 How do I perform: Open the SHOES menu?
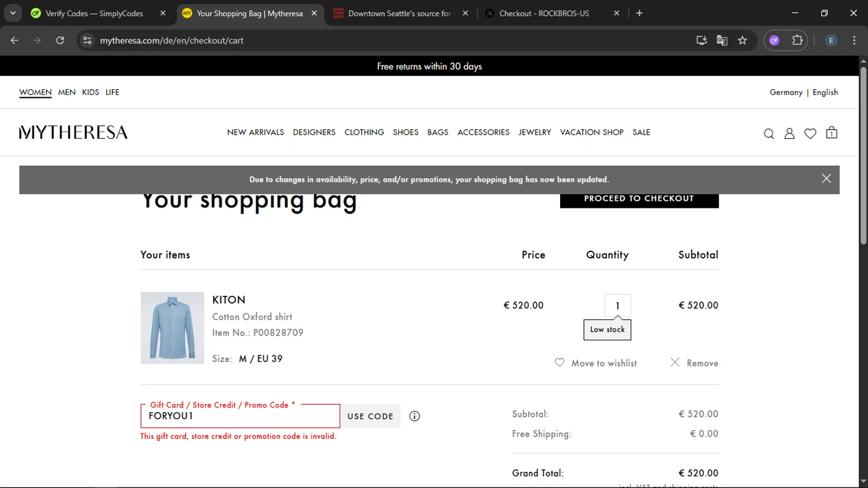click(x=406, y=133)
